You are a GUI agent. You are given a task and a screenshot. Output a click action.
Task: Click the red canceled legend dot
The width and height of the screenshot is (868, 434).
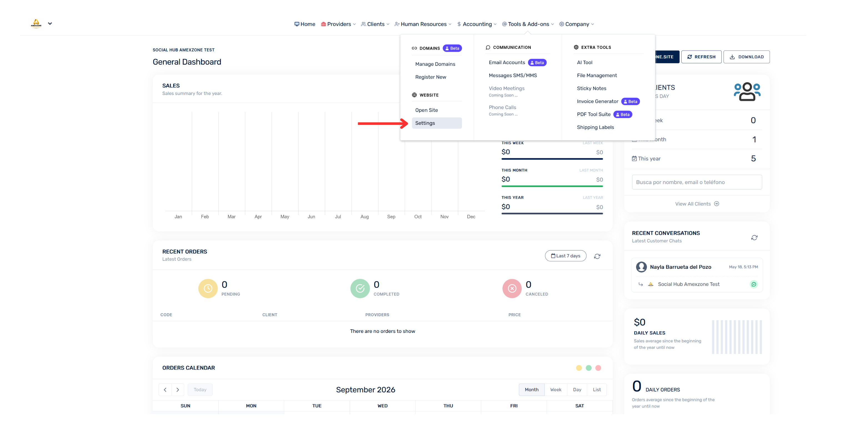(x=598, y=368)
